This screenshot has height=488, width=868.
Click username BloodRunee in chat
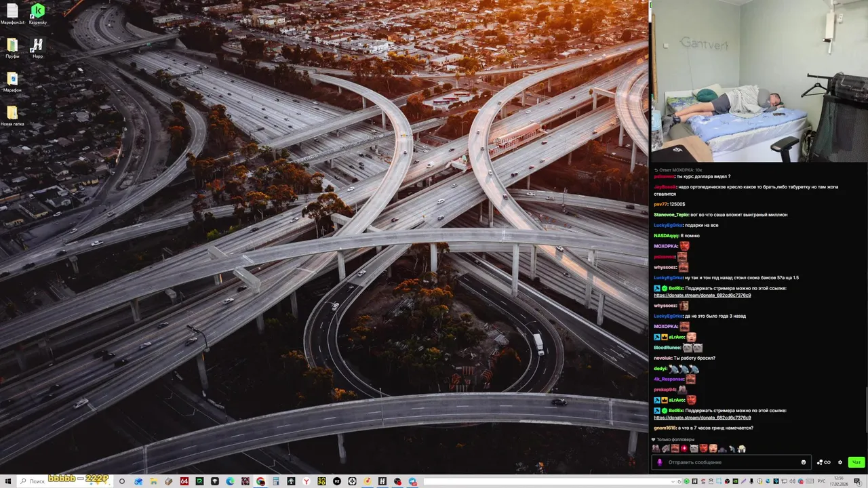[x=667, y=347]
